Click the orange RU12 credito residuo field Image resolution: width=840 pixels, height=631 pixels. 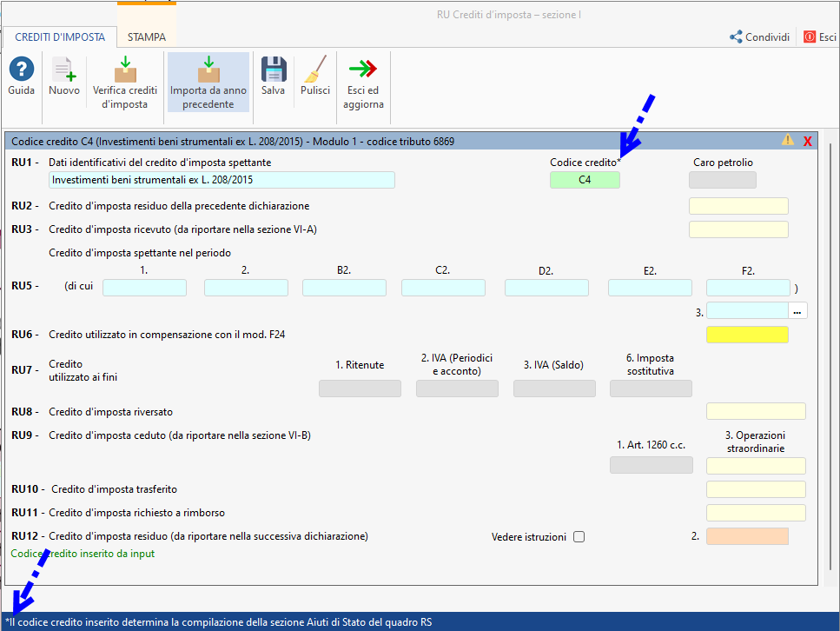click(x=747, y=536)
